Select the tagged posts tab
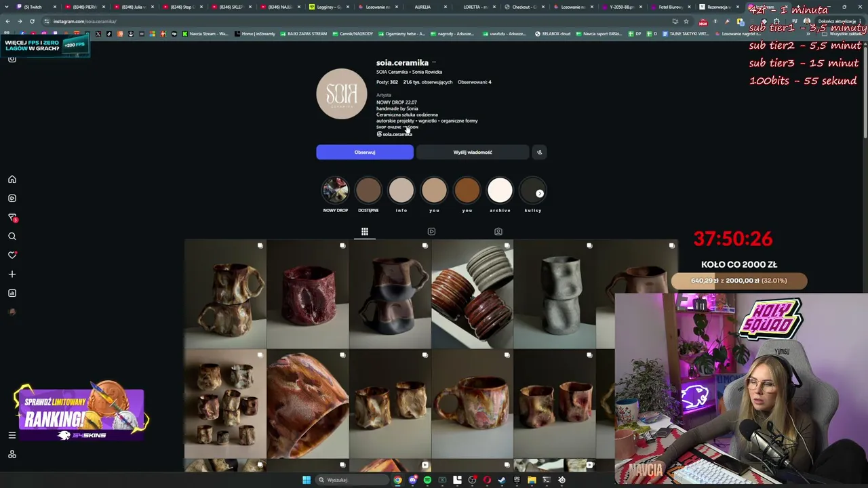868x488 pixels. point(498,232)
